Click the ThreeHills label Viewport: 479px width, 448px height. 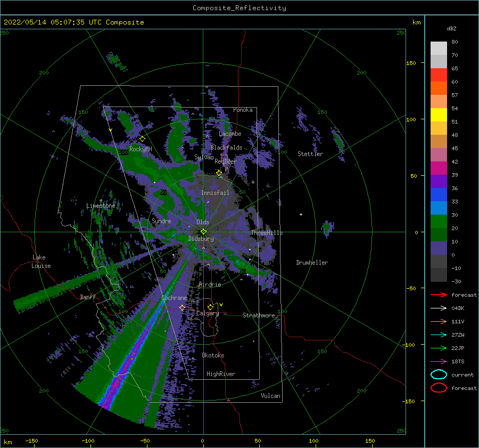click(267, 233)
